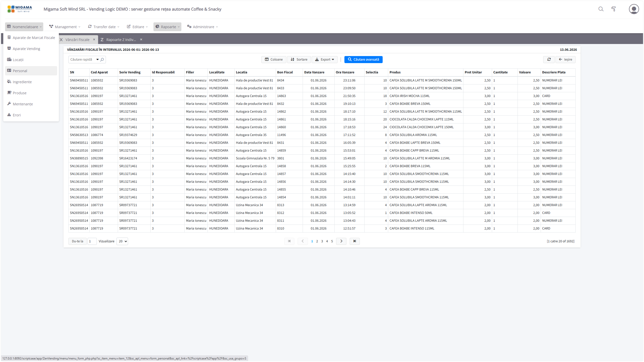The image size is (644, 362).
Task: Expand the Administrare menu
Action: [202, 27]
